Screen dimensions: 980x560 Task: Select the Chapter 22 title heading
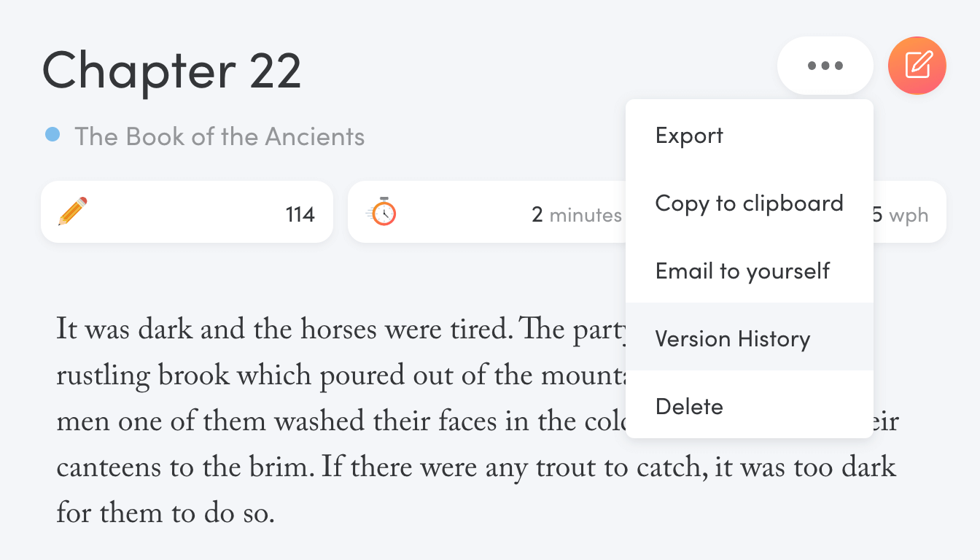pyautogui.click(x=172, y=70)
